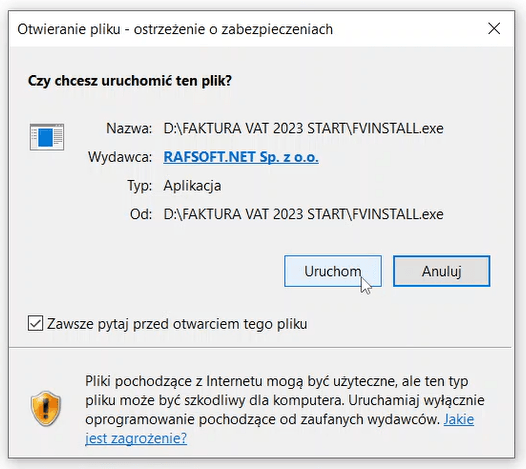Uncheck 'Zawsze pytaj przed otwarciem tego pliku'
The image size is (526, 469).
[x=35, y=323]
